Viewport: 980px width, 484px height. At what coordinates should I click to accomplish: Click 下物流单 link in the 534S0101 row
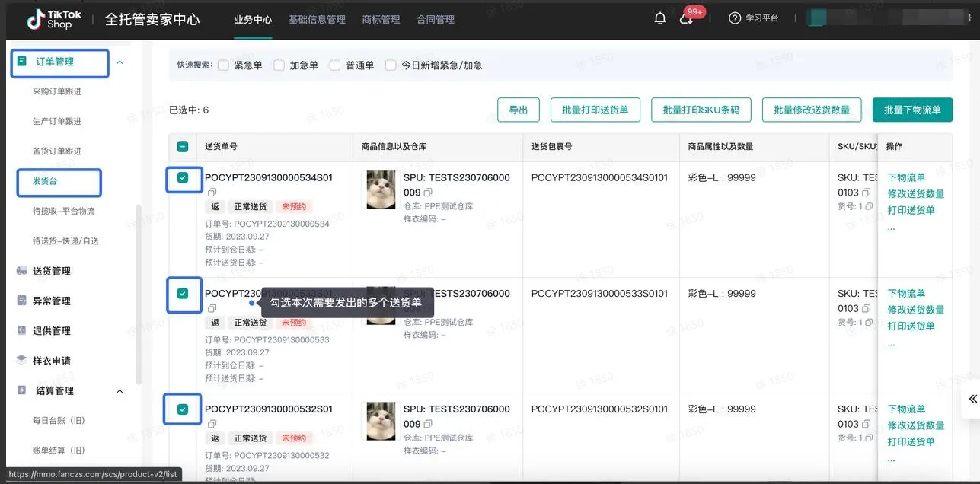tap(906, 177)
